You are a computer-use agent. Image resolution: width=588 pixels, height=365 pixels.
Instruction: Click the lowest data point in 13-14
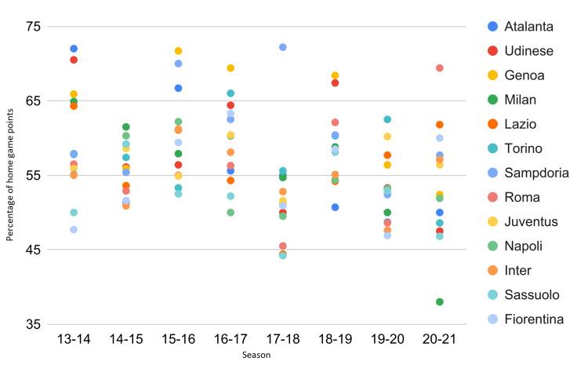pos(74,230)
